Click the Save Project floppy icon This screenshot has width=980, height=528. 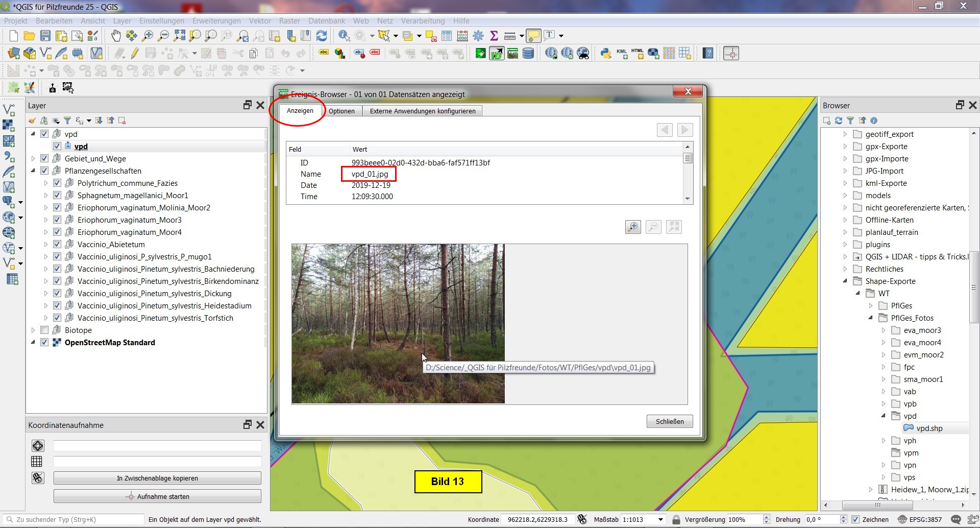click(45, 35)
